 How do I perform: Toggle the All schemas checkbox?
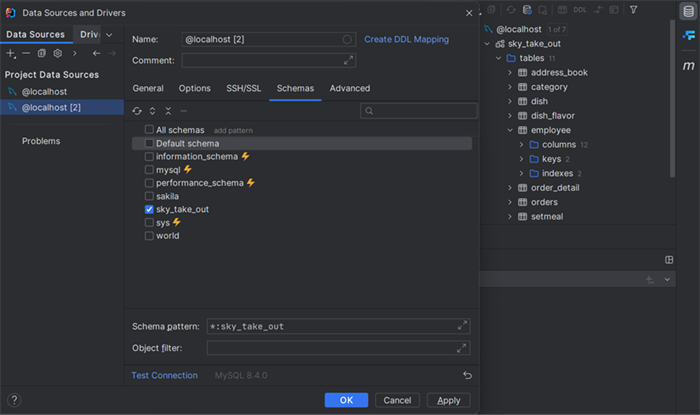pyautogui.click(x=149, y=130)
